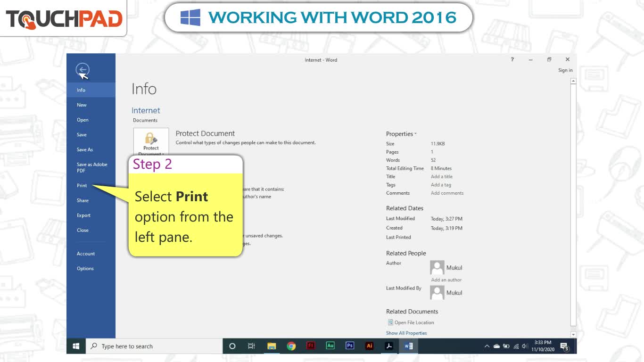
Task: Open the Account page
Action: 91,254
